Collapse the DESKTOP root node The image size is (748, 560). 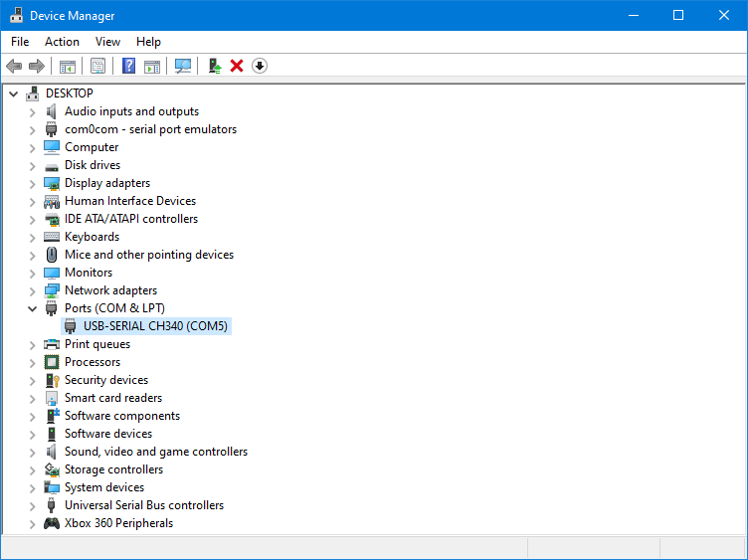[x=13, y=93]
